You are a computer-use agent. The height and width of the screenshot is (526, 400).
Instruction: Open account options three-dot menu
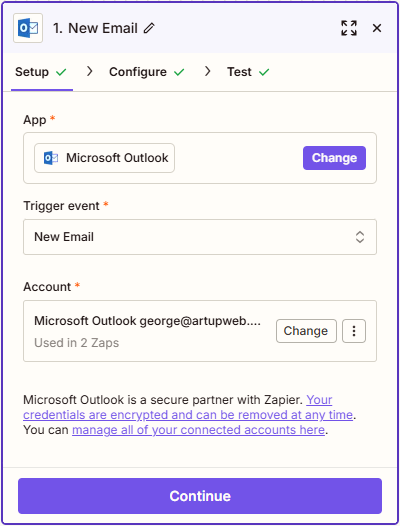(354, 331)
